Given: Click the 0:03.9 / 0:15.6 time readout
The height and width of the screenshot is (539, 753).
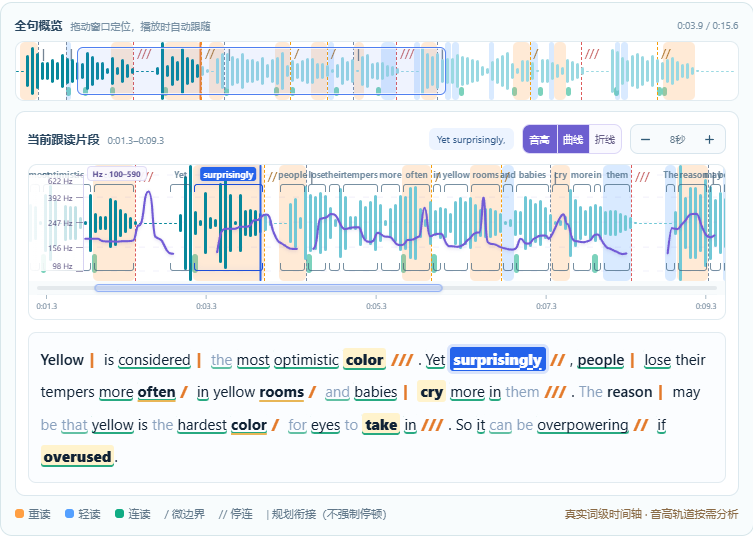Looking at the screenshot, I should coord(707,25).
